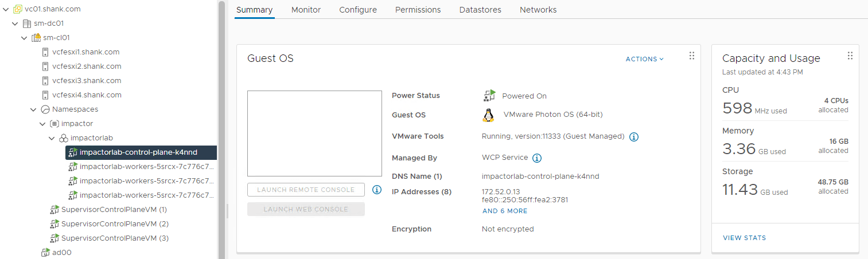Click the info icon beside WCP Service
The width and height of the screenshot is (868, 259).
pyautogui.click(x=537, y=158)
